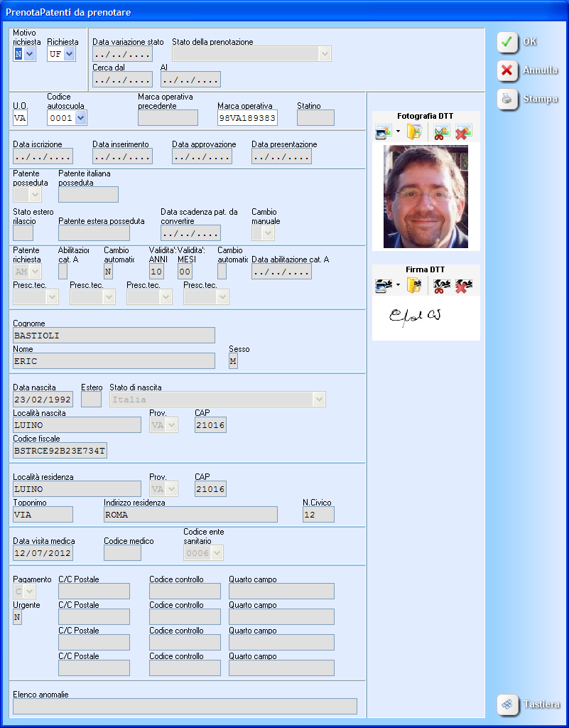Click the DTT photograph thumbnail

[426, 197]
